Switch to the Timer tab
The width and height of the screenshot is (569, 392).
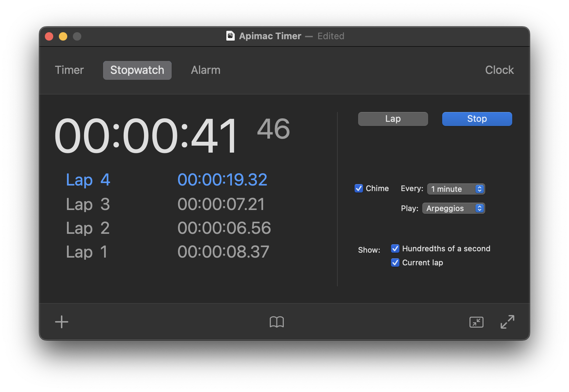(69, 70)
